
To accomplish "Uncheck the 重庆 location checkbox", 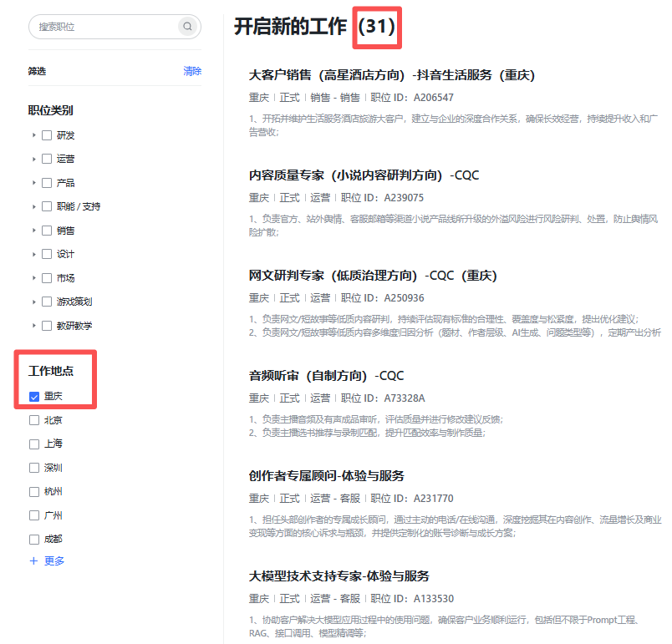I will (x=34, y=397).
